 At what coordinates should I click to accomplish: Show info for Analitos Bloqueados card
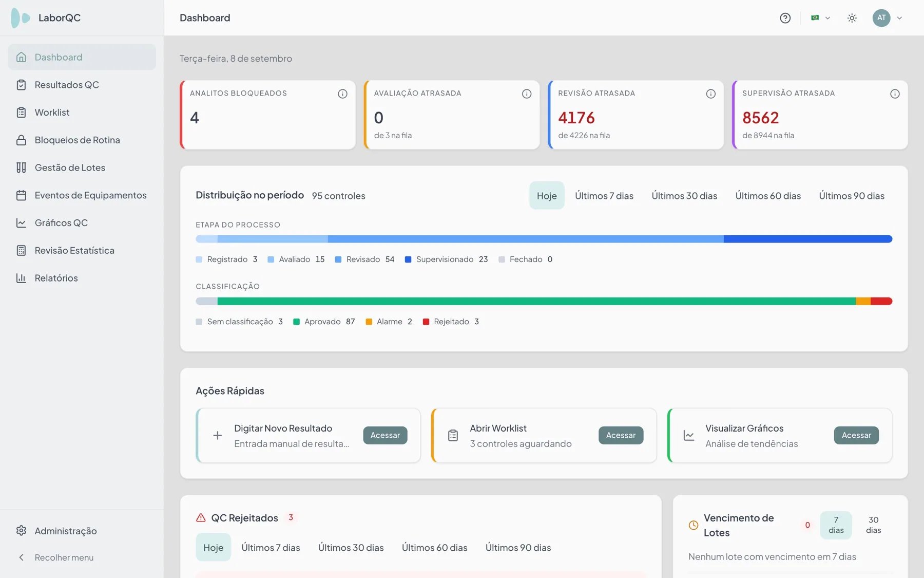pyautogui.click(x=342, y=94)
